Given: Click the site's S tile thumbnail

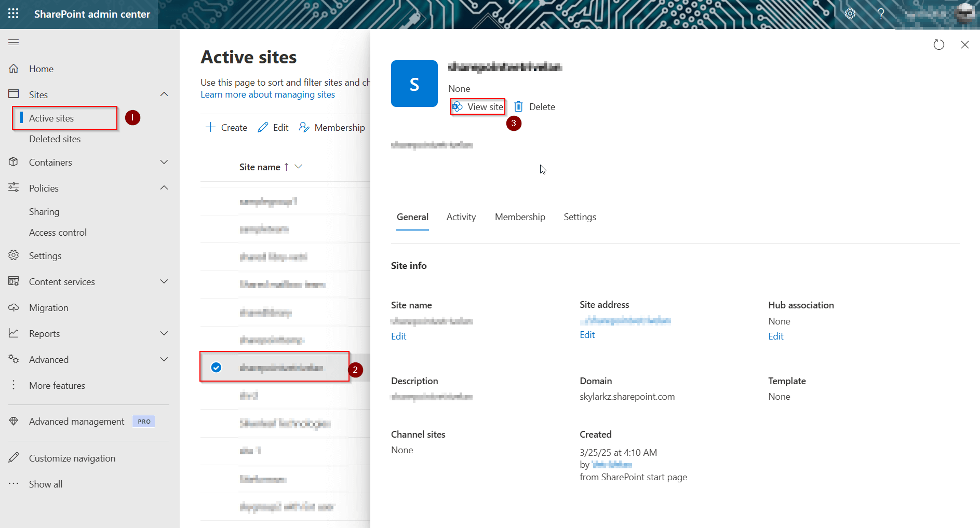Looking at the screenshot, I should (414, 84).
